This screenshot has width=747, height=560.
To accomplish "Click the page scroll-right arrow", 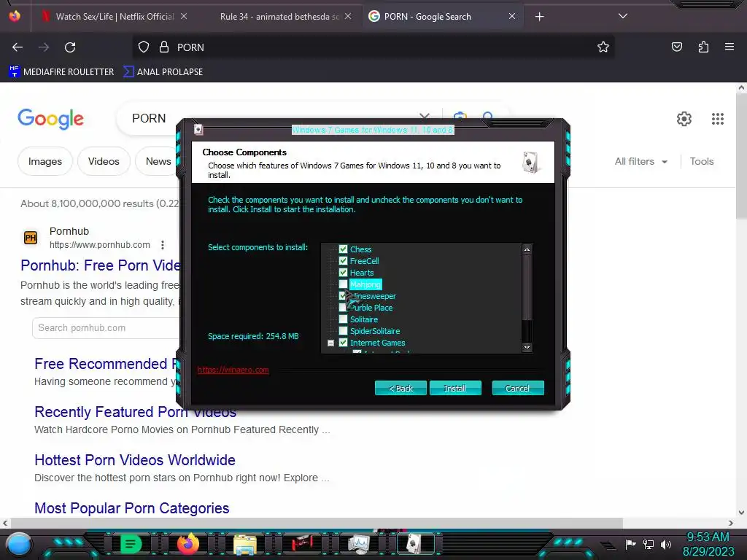I will click(731, 523).
